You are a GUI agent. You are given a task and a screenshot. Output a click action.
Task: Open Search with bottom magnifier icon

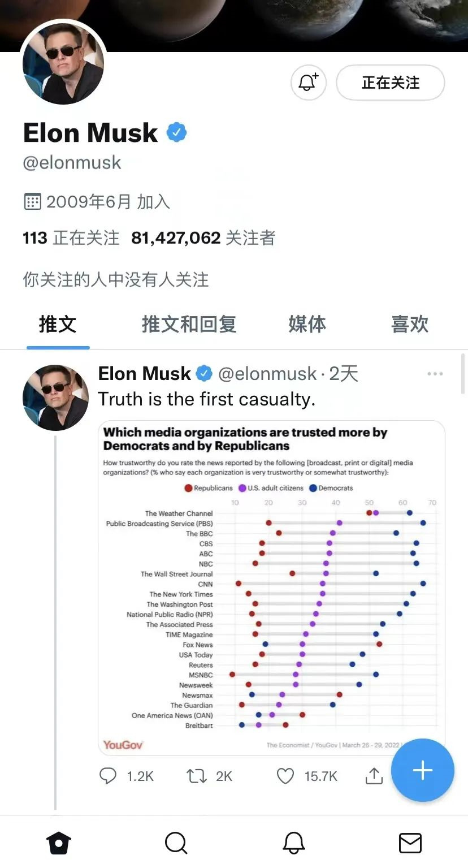[176, 843]
